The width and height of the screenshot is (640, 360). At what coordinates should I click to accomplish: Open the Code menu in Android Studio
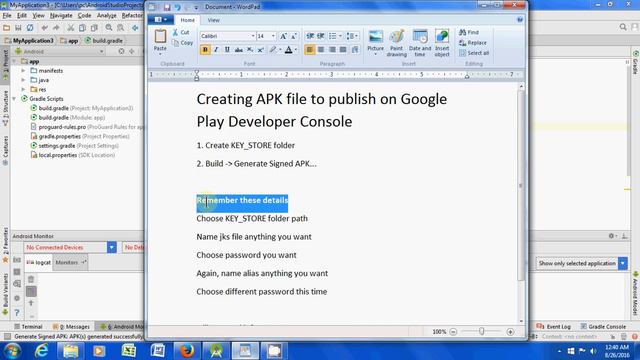[84, 16]
